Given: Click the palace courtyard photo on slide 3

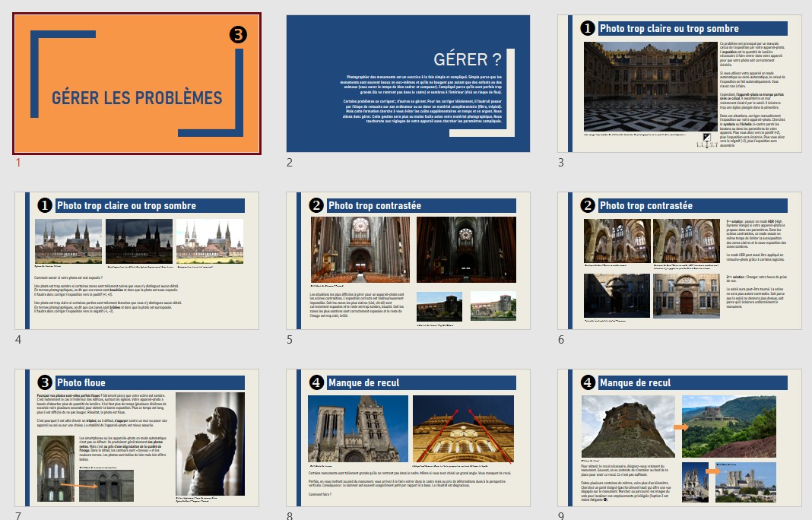Looking at the screenshot, I should pyautogui.click(x=650, y=86).
